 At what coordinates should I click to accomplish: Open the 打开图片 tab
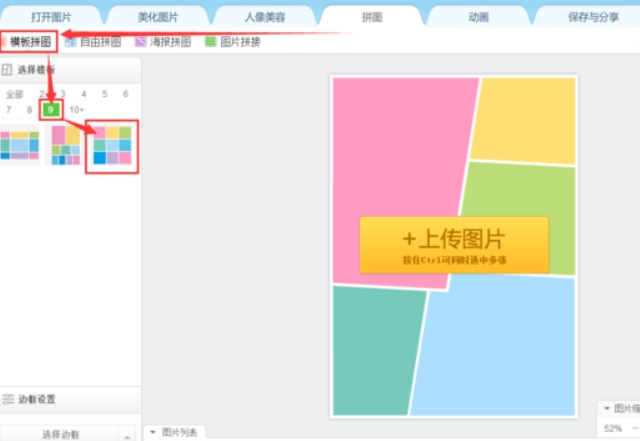(x=51, y=17)
